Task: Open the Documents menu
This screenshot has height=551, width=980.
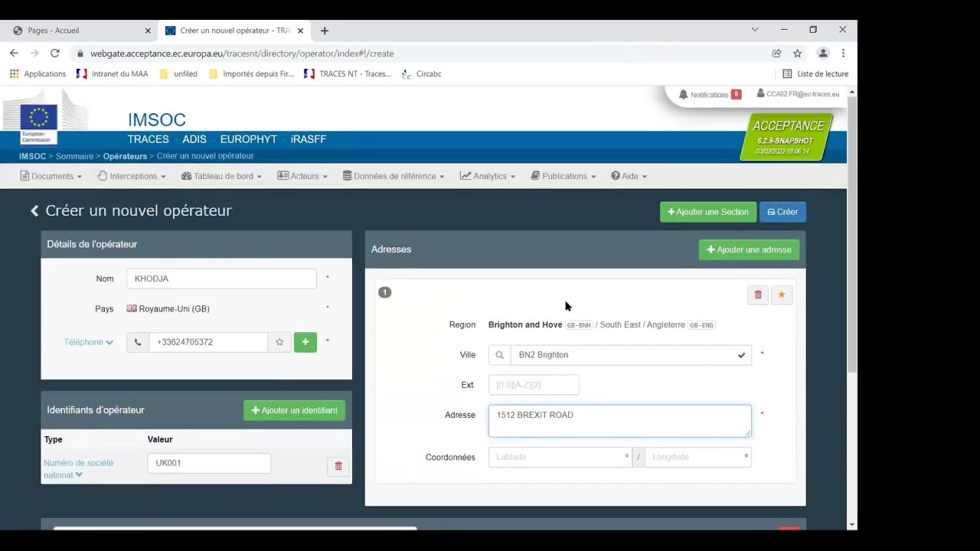Action: pos(51,176)
